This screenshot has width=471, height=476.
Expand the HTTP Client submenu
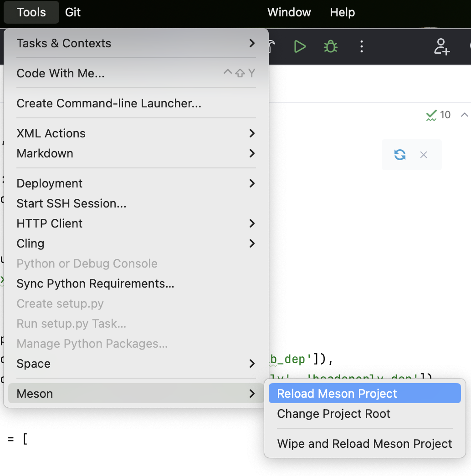coord(251,223)
